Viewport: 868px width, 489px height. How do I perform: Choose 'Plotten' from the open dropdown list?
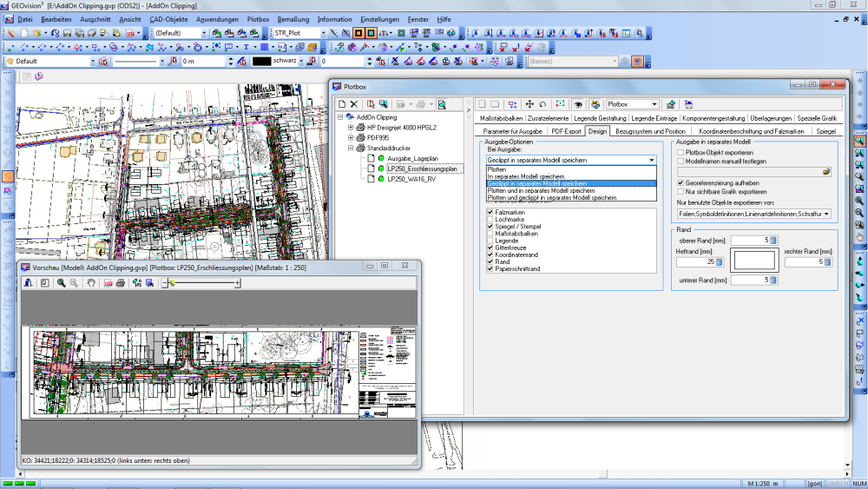click(x=496, y=169)
